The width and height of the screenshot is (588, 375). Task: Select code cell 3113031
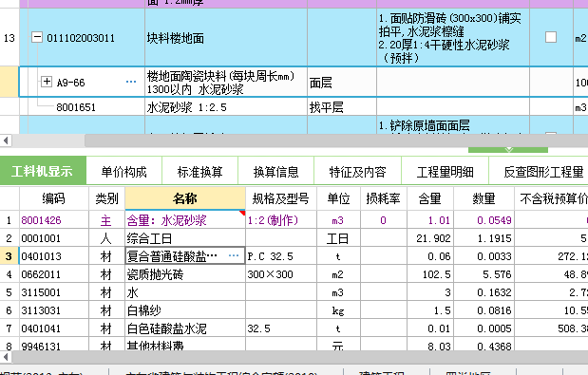point(54,309)
